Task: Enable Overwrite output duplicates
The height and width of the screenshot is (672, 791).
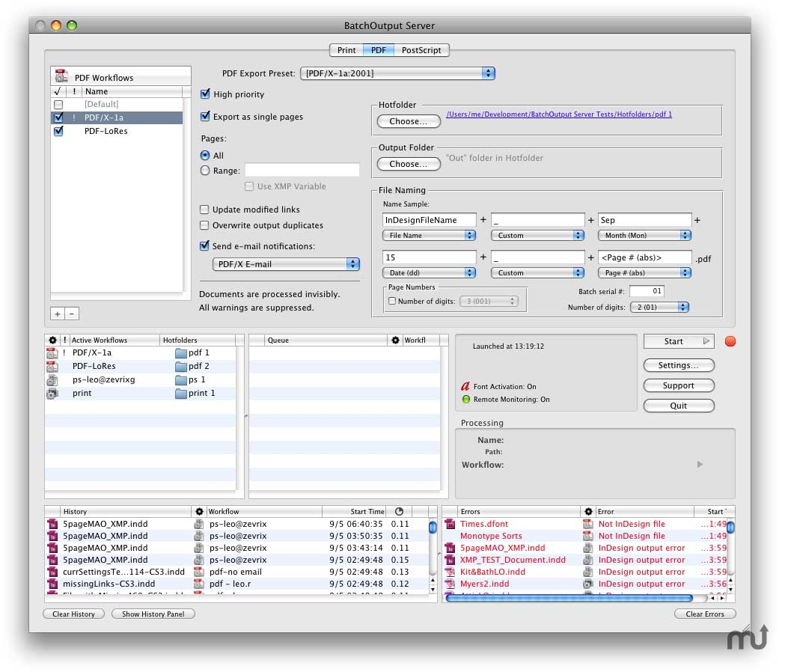Action: 205,225
